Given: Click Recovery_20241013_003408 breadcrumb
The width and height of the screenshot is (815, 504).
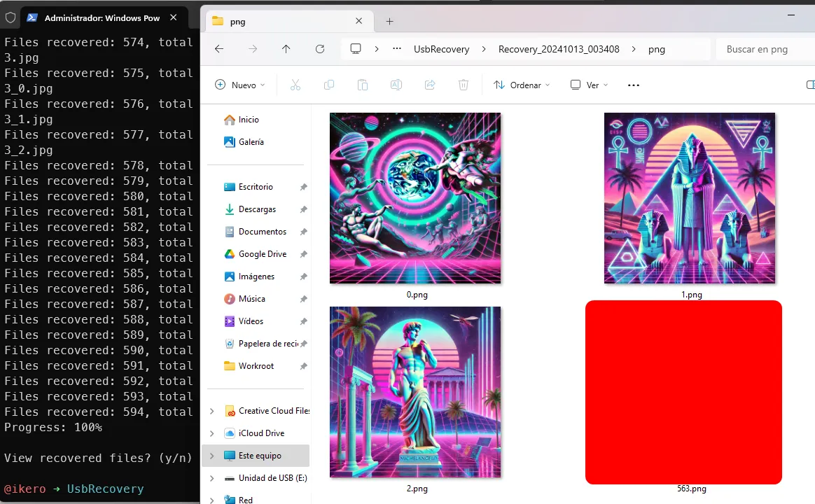Looking at the screenshot, I should [559, 49].
